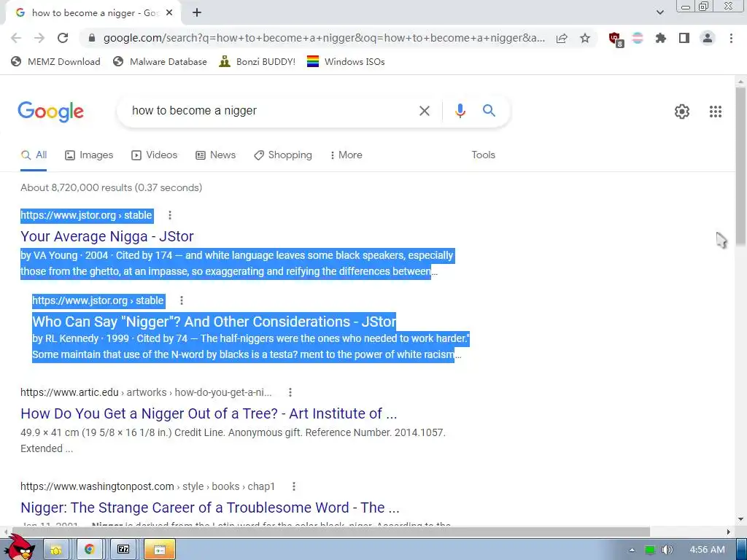Viewport: 747px width, 560px height.
Task: Open options for first jstor.org result
Action: coord(170,215)
